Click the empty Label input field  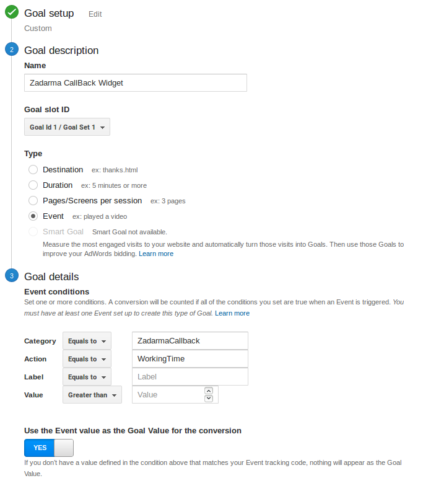pos(190,377)
